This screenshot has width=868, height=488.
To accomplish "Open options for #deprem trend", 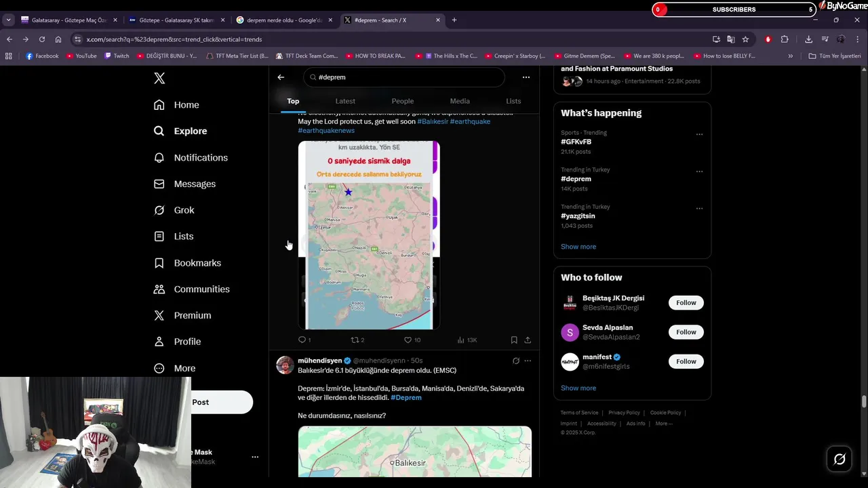I will (x=699, y=171).
